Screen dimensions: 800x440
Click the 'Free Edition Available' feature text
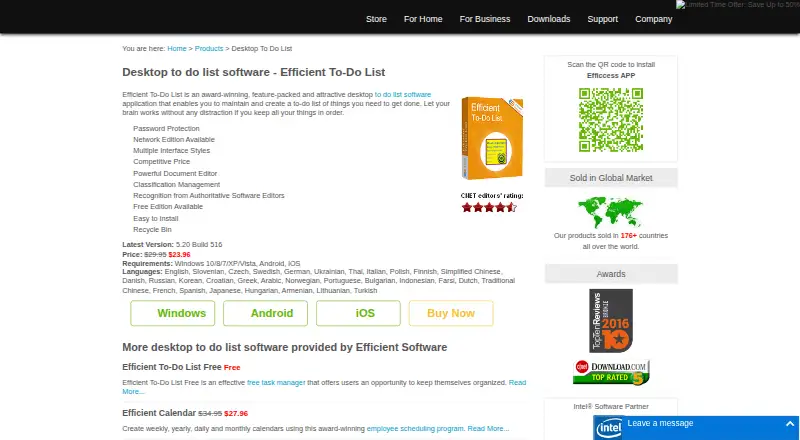pyautogui.click(x=168, y=206)
